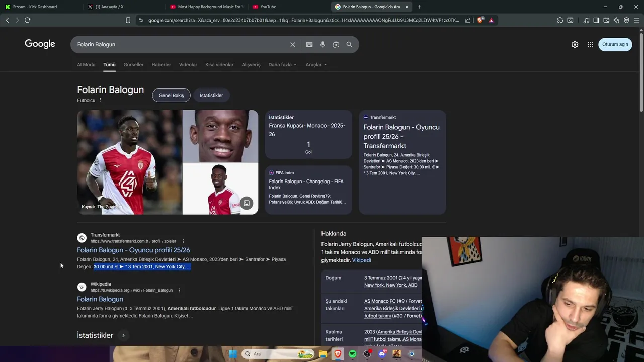Search by image with the Google Lens icon
The width and height of the screenshot is (644, 362).
coord(336,44)
